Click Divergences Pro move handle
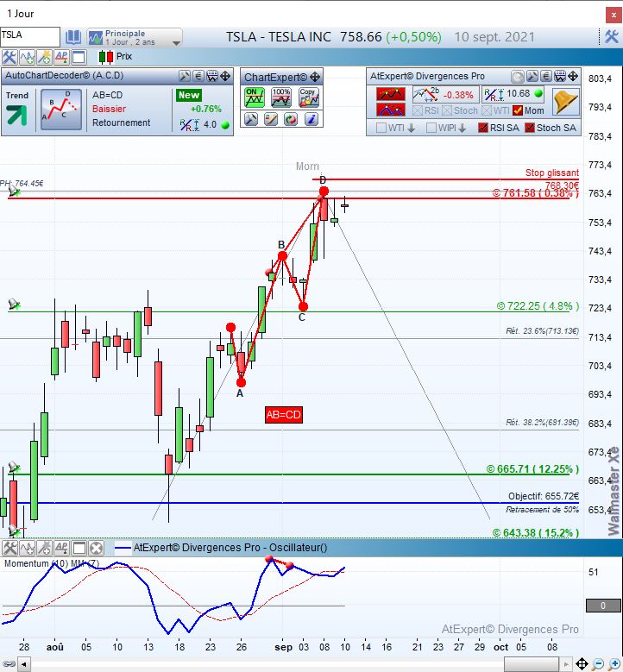The width and height of the screenshot is (623, 672). coord(573,76)
